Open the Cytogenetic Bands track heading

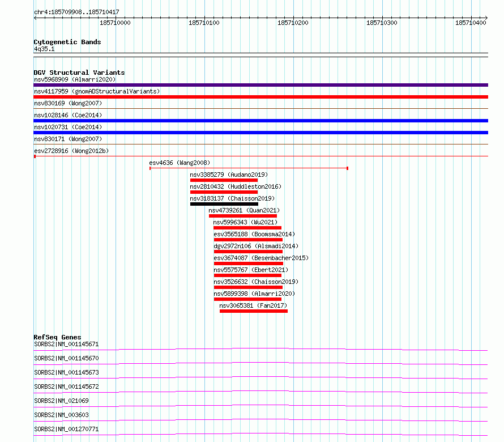[67, 42]
